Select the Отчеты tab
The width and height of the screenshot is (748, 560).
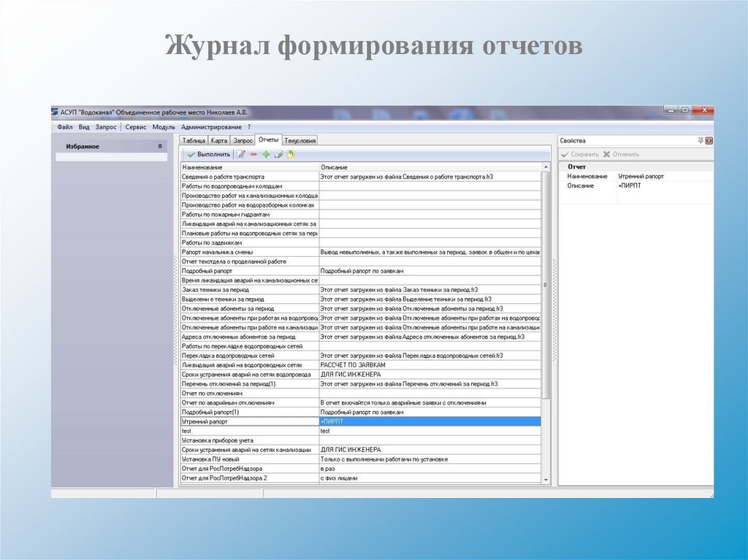tap(268, 139)
